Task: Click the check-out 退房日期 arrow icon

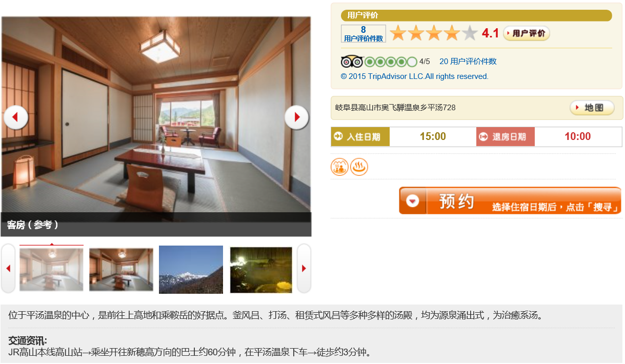Action: [483, 137]
